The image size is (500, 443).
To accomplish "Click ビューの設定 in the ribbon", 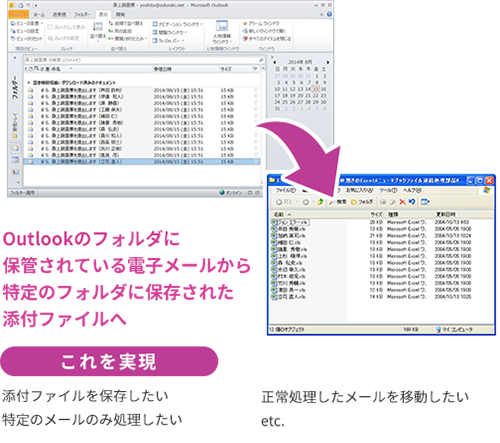I will pos(25,31).
